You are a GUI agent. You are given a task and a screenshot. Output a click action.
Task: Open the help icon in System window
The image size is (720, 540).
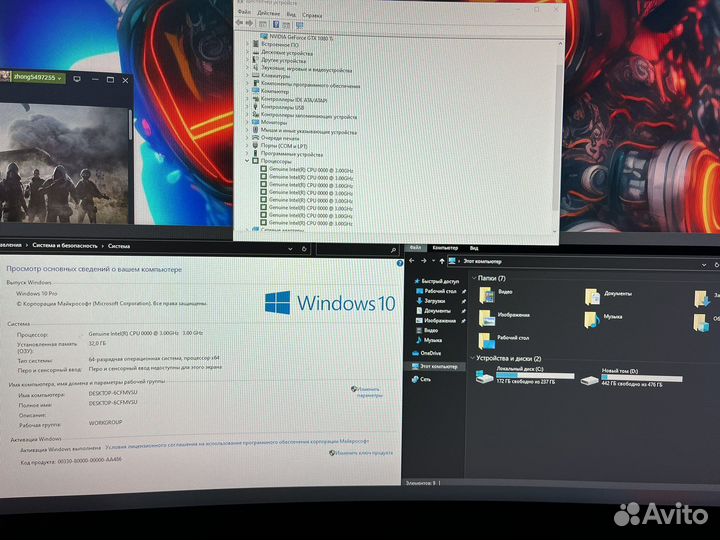pyautogui.click(x=399, y=263)
